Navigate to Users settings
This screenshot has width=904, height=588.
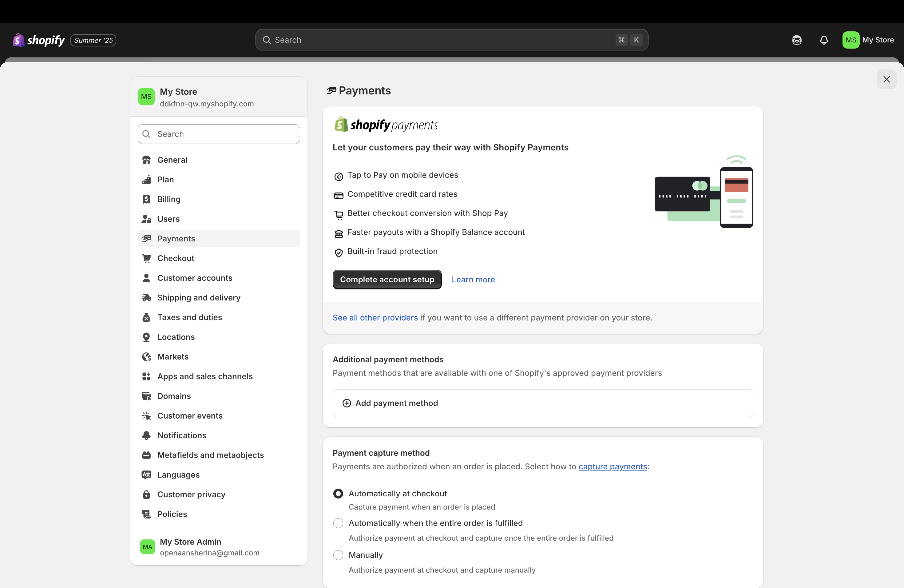click(219, 219)
